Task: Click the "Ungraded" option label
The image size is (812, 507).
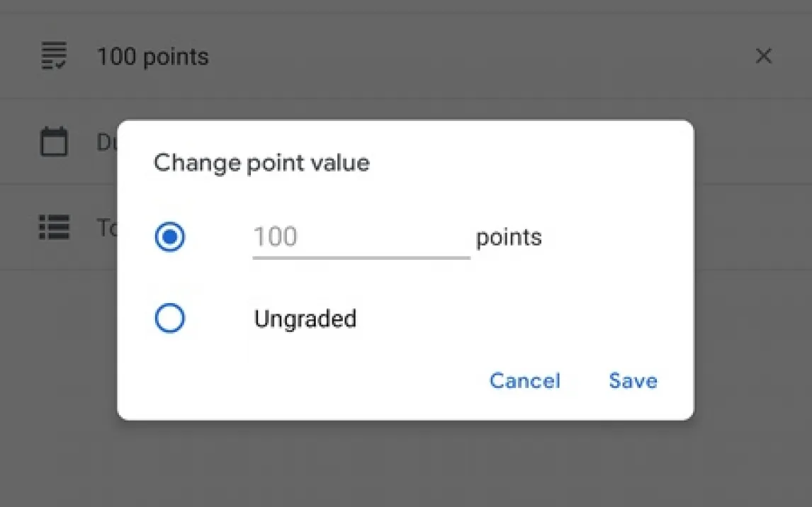Action: pyautogui.click(x=305, y=319)
